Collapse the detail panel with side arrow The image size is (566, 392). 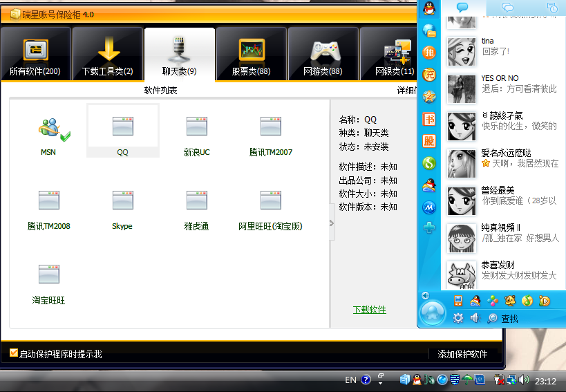click(332, 223)
